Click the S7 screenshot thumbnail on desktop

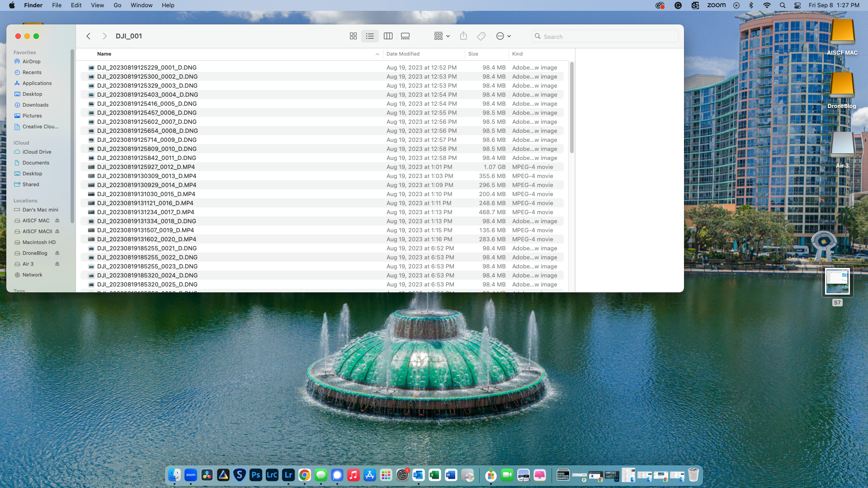coord(837,282)
